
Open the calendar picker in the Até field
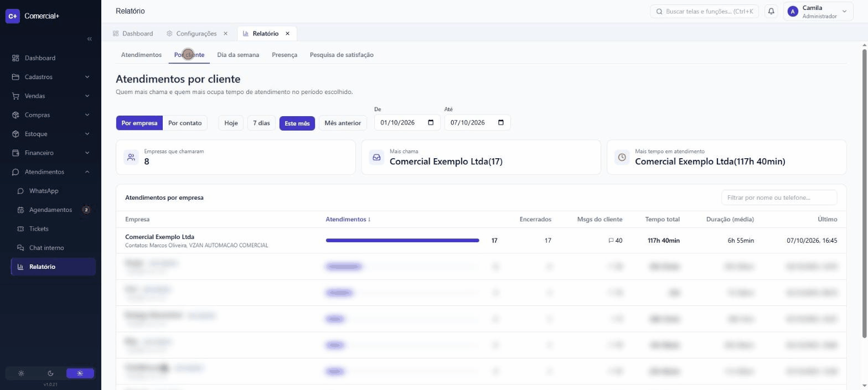coord(501,122)
